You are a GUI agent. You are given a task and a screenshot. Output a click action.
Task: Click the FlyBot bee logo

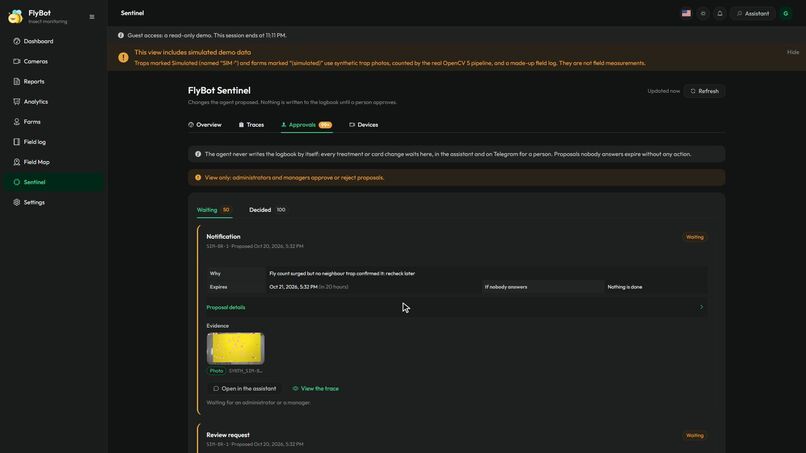(x=15, y=16)
